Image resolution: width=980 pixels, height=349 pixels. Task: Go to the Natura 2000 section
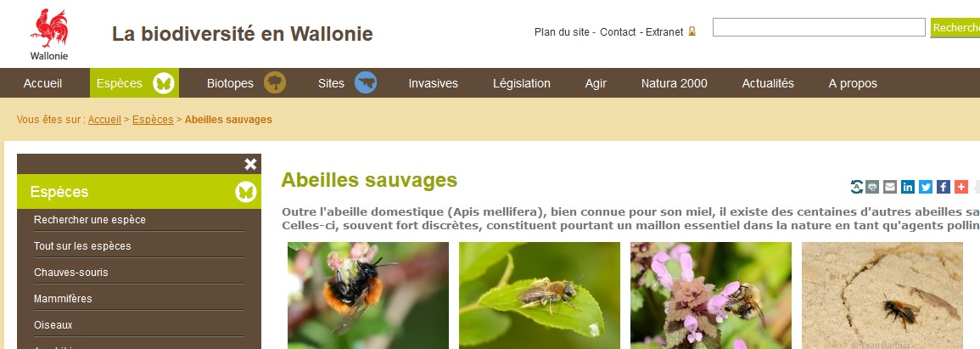pyautogui.click(x=675, y=83)
